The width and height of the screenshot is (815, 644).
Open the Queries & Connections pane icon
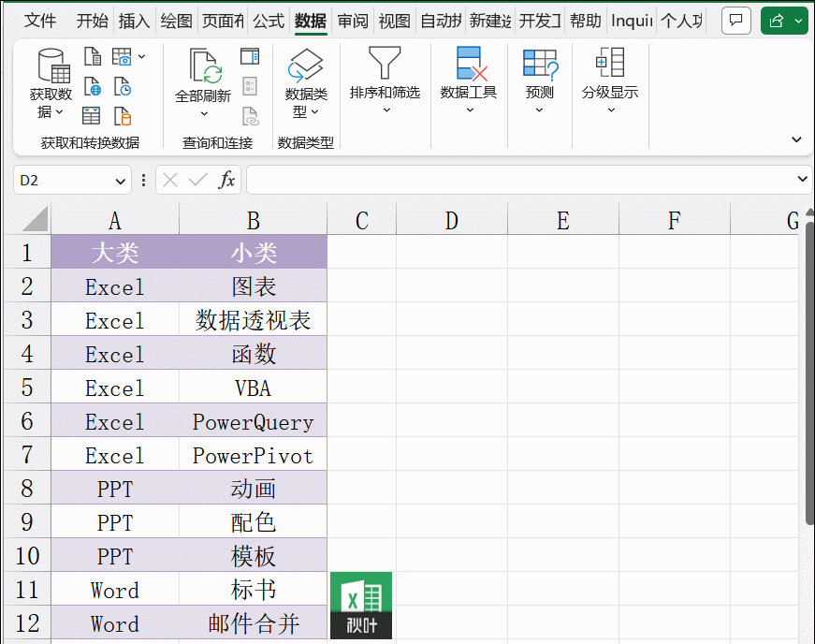tap(250, 56)
